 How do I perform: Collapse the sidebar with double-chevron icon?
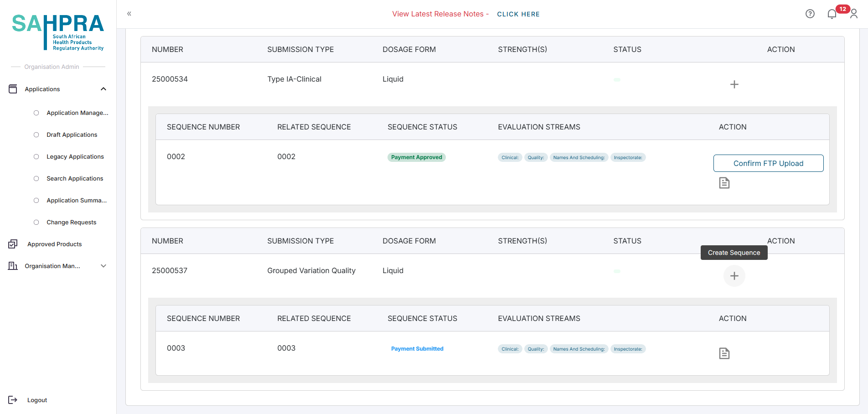[129, 14]
